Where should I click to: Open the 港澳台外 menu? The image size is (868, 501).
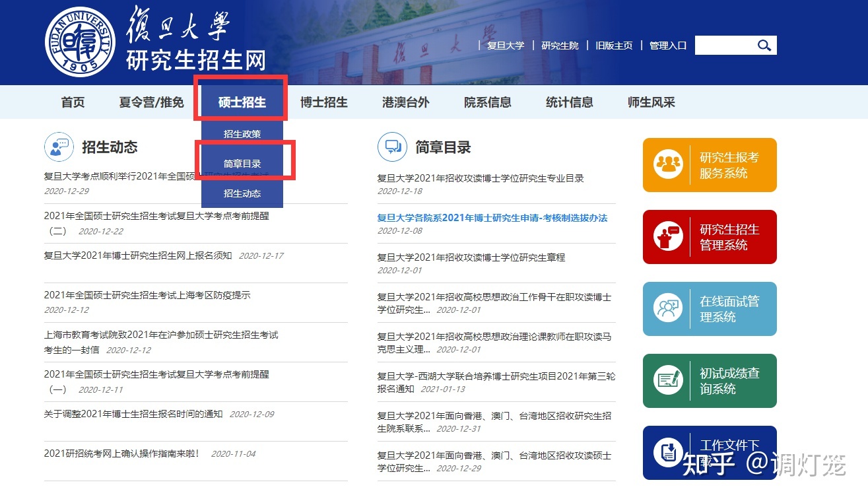point(405,102)
